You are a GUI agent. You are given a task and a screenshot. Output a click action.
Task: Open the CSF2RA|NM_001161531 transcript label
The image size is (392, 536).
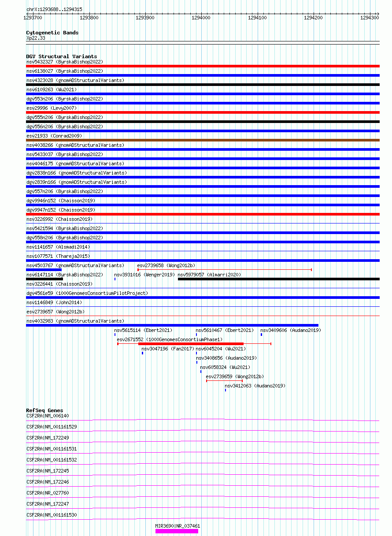point(52,449)
